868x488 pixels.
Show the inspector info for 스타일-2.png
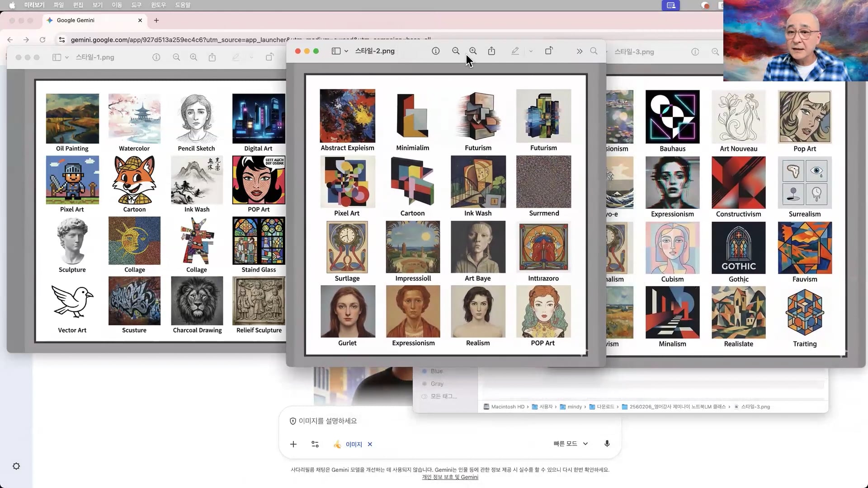[436, 51]
